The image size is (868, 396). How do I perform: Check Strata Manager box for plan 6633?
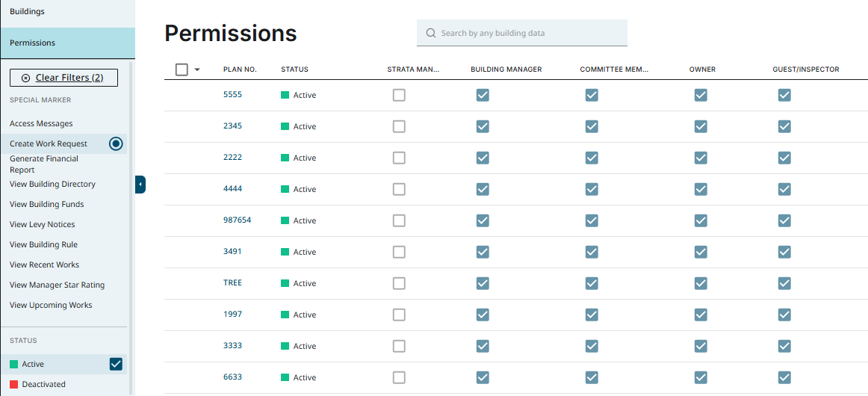pos(399,377)
